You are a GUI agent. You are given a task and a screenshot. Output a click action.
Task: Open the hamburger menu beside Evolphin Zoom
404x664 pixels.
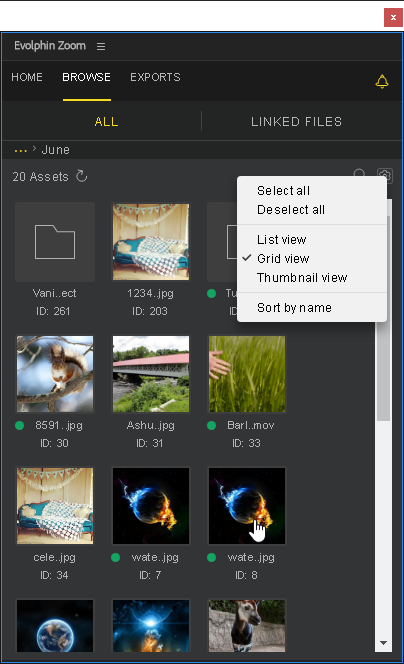click(x=101, y=46)
